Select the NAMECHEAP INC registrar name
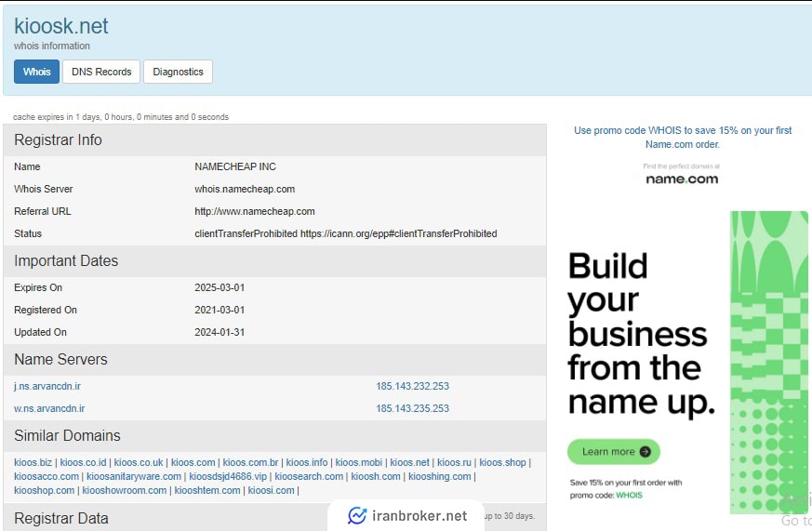Screen dimensions: 812x531 (x=235, y=166)
